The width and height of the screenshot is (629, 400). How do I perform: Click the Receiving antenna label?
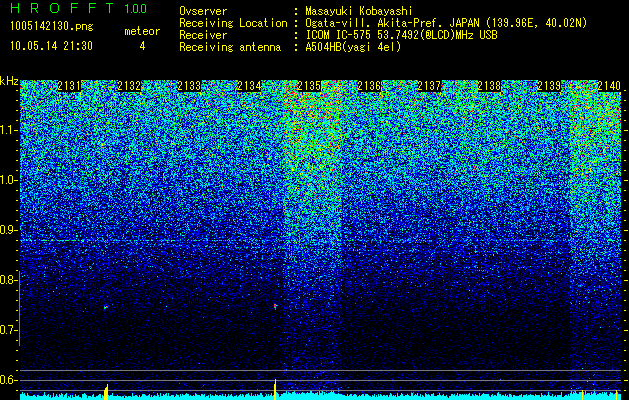point(230,48)
